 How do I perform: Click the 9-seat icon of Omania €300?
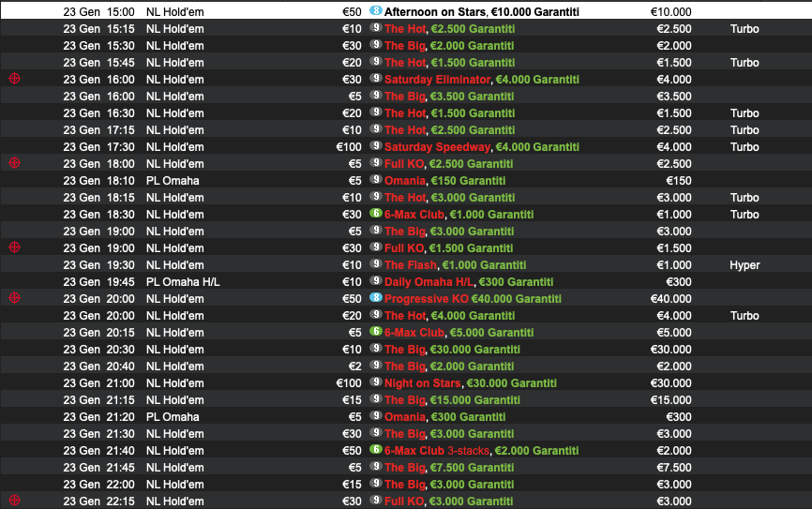375,415
